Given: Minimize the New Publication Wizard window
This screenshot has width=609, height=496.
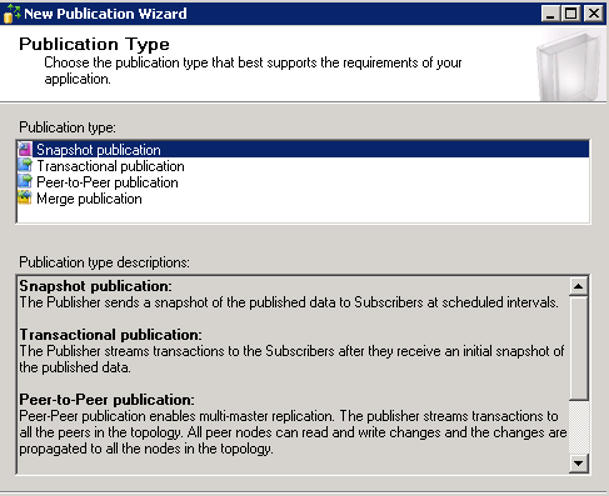Looking at the screenshot, I should pyautogui.click(x=550, y=14).
